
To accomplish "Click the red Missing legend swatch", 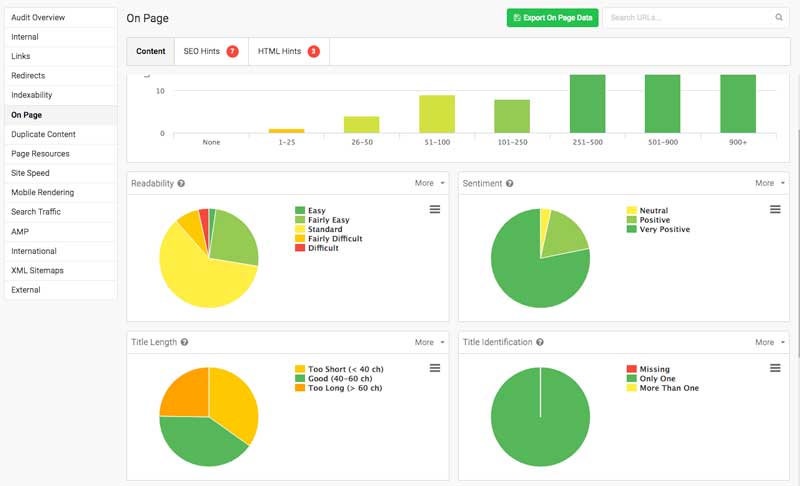I will 631,370.
